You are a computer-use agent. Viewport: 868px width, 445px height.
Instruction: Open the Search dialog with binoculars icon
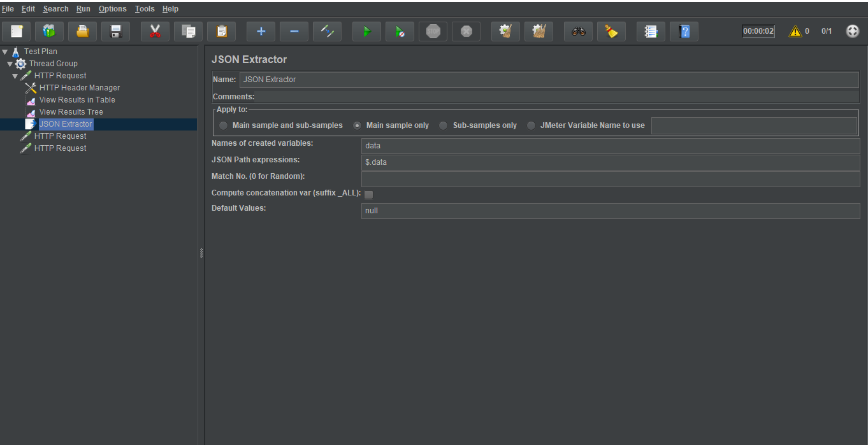pos(578,31)
